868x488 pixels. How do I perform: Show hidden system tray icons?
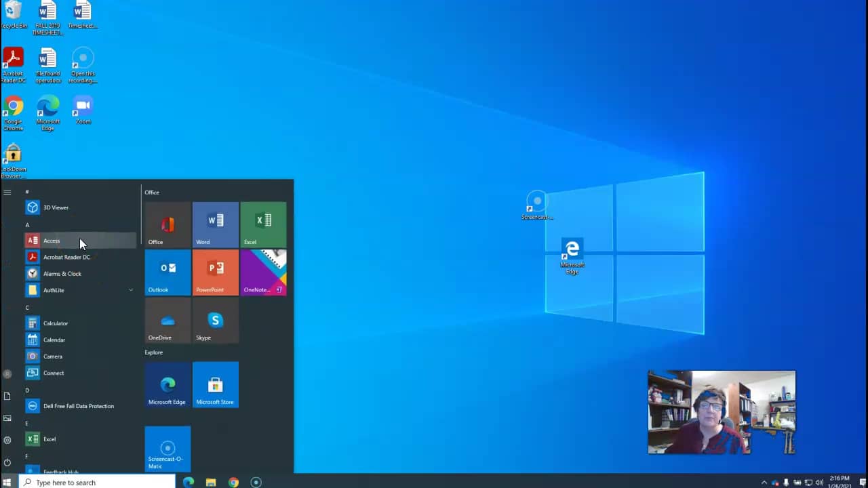point(764,483)
